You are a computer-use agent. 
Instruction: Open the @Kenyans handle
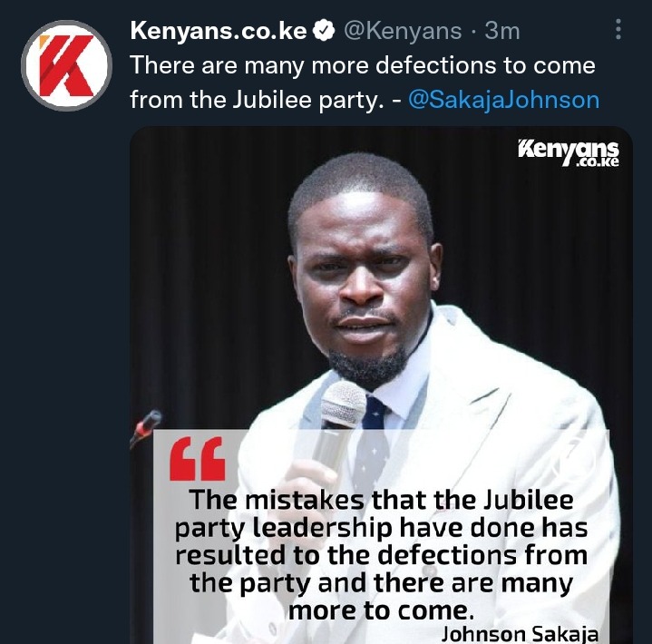403,31
